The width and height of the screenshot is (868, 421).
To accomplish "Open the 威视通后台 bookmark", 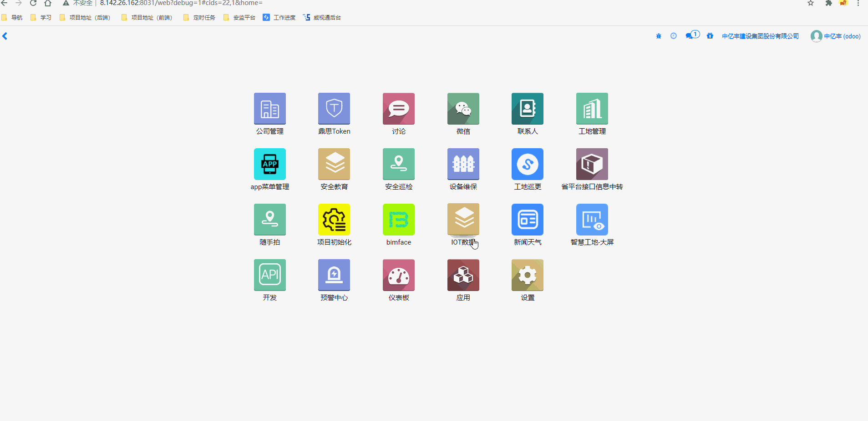I will click(322, 18).
